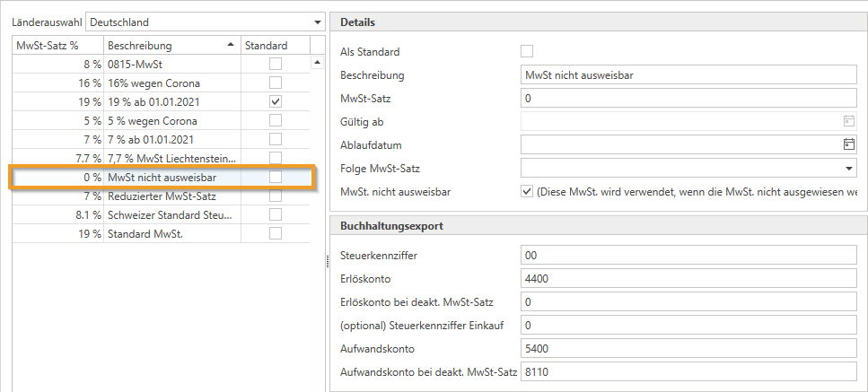The height and width of the screenshot is (392, 868).
Task: Click the MwSt-Satz % column header
Action: click(56, 45)
